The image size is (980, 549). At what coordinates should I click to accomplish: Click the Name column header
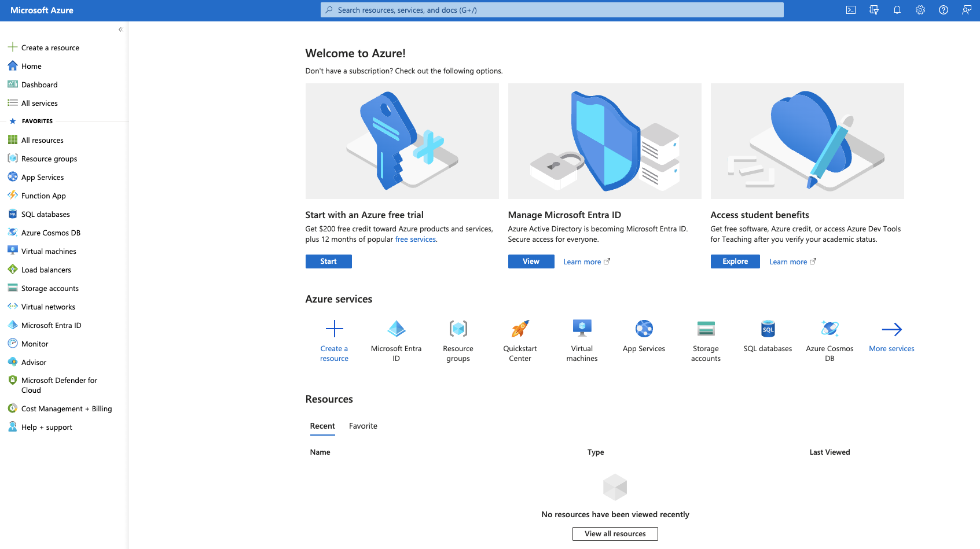(x=320, y=452)
